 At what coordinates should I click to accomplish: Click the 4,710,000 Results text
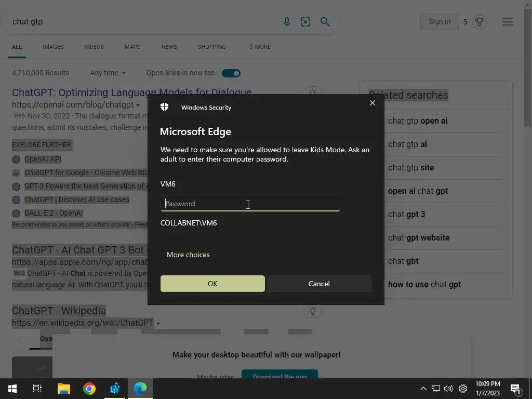click(41, 73)
